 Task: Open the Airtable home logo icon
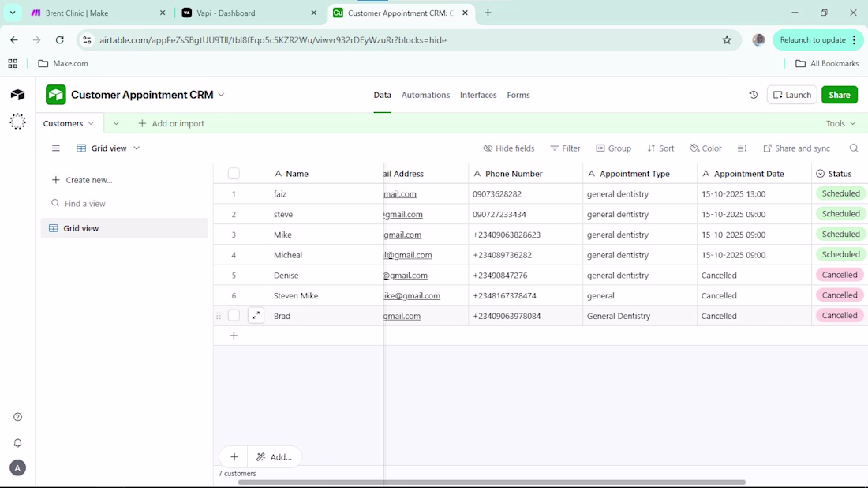point(17,95)
